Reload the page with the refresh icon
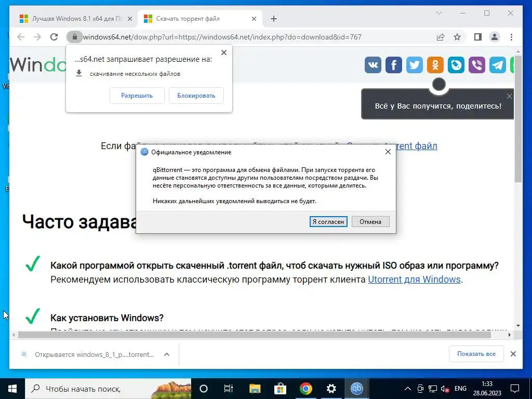 [x=54, y=37]
